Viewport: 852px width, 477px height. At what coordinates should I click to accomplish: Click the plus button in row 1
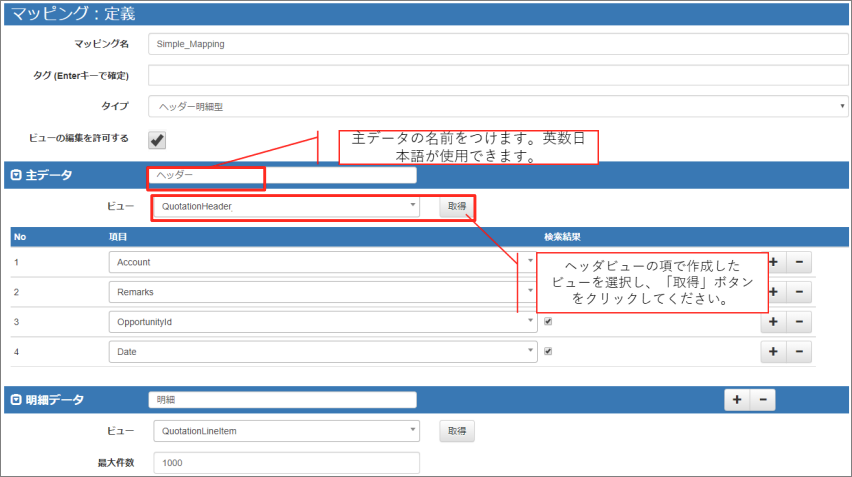pos(773,262)
